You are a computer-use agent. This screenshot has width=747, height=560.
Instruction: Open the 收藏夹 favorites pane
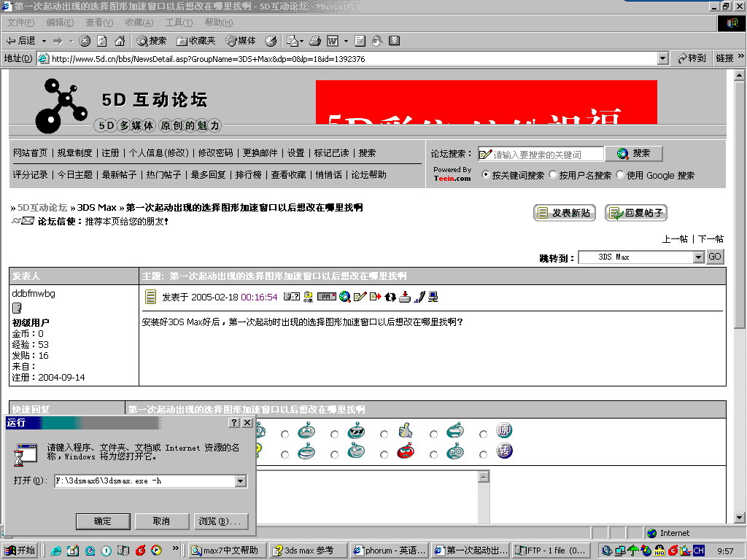click(x=196, y=42)
